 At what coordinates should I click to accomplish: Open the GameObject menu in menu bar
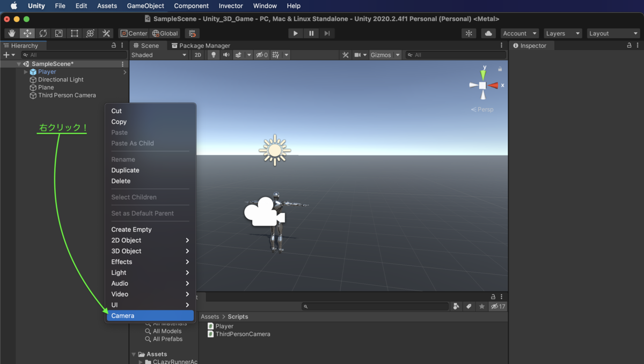pyautogui.click(x=147, y=6)
